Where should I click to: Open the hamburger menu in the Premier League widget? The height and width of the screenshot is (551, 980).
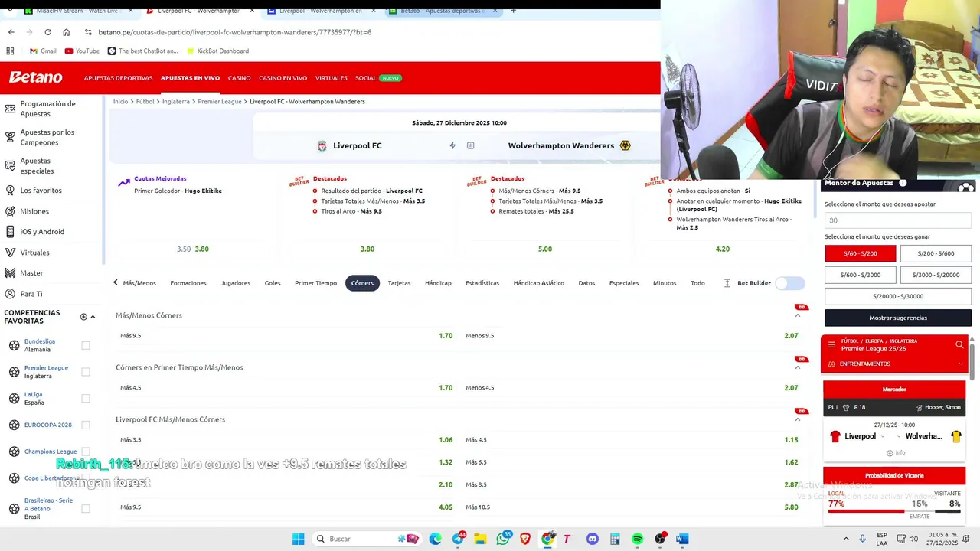831,344
